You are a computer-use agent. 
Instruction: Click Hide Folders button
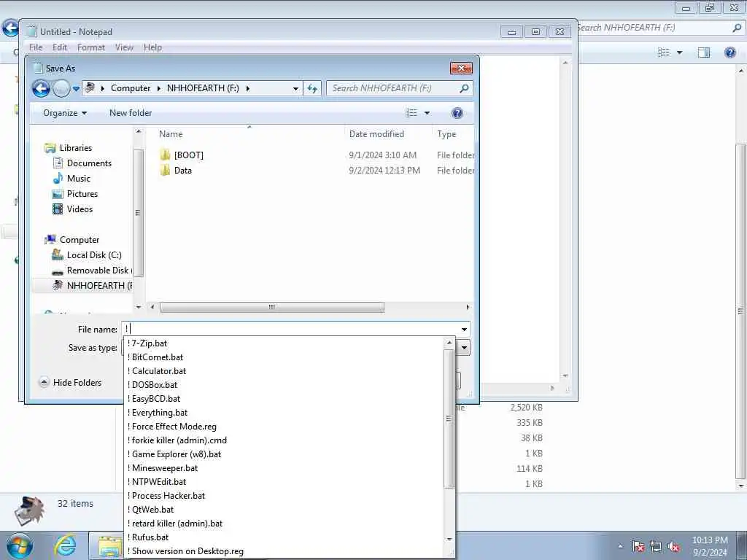71,383
